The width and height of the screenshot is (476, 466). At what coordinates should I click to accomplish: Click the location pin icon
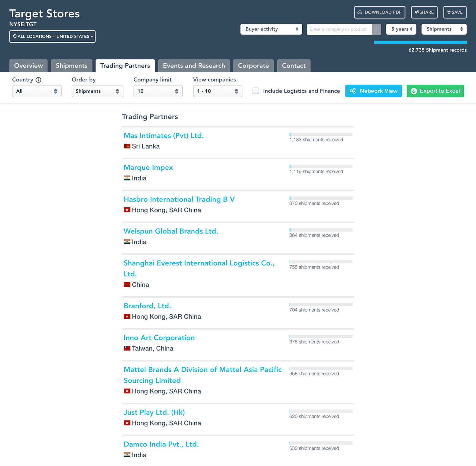coord(15,36)
